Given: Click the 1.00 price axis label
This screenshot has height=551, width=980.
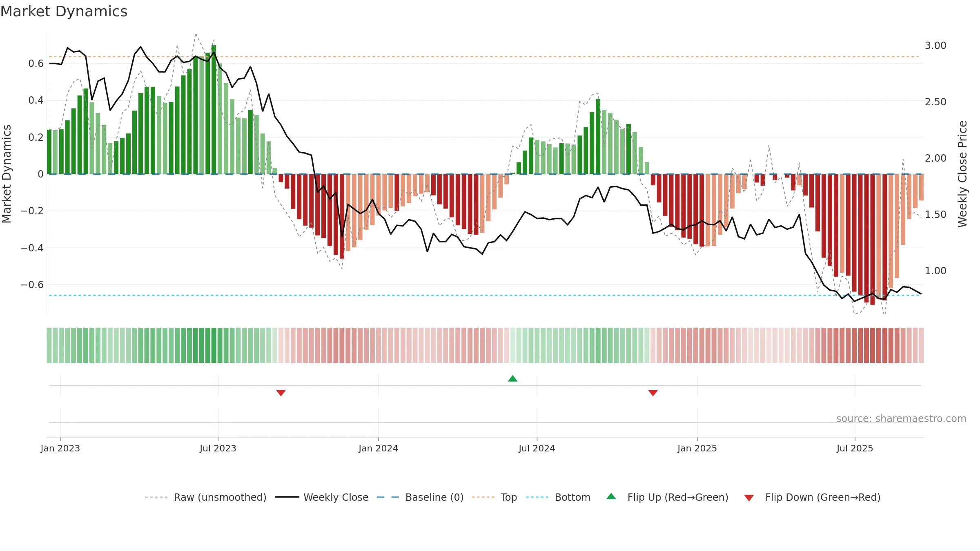Looking at the screenshot, I should pyautogui.click(x=935, y=271).
